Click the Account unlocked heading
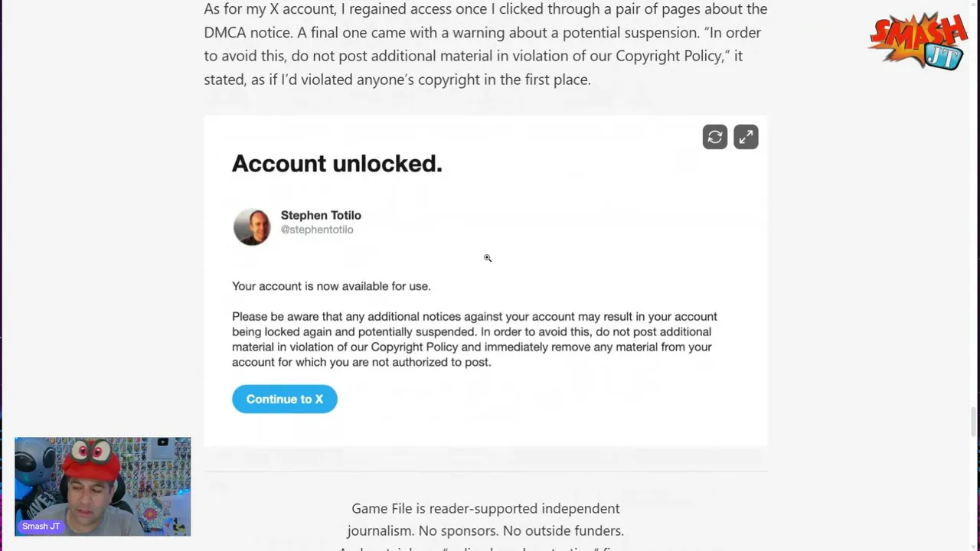This screenshot has height=551, width=980. (x=337, y=163)
